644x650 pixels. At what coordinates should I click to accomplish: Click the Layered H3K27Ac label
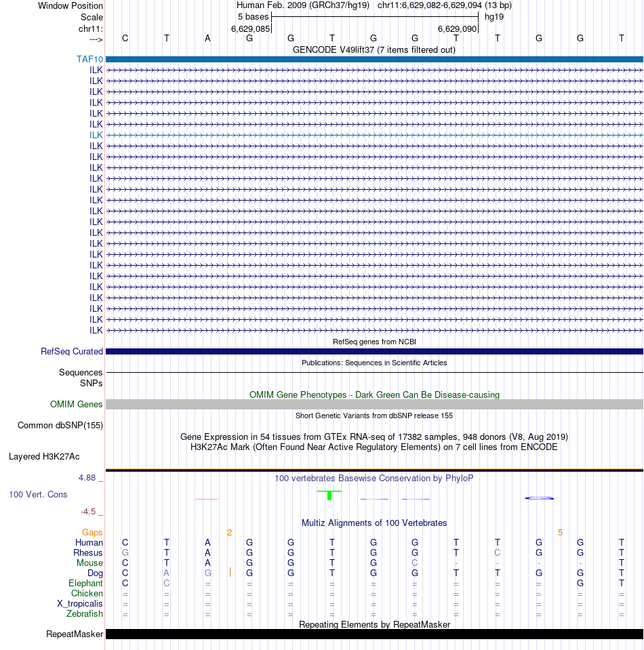[x=44, y=456]
